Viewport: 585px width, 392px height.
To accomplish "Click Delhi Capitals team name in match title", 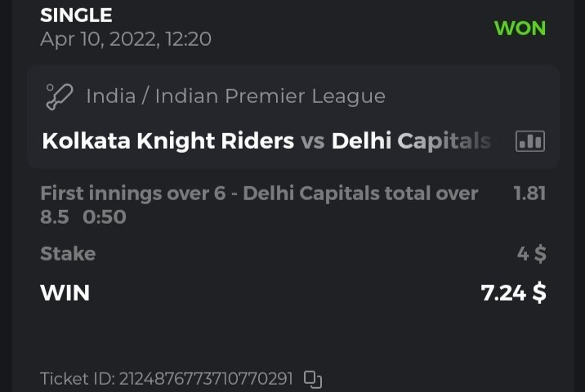I will [410, 141].
